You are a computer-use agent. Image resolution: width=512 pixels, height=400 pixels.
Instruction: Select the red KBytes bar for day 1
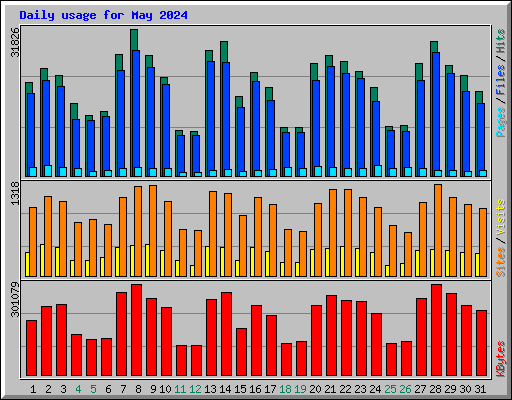(x=31, y=348)
